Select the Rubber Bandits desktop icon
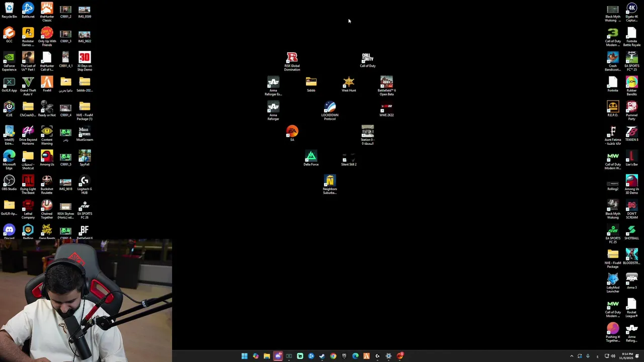Viewport: 644px width, 362px height. [x=631, y=86]
